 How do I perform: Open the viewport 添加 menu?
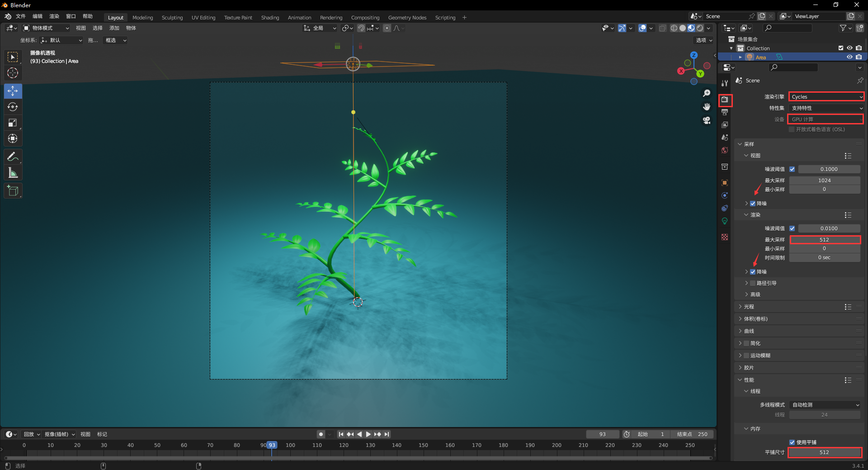(114, 28)
